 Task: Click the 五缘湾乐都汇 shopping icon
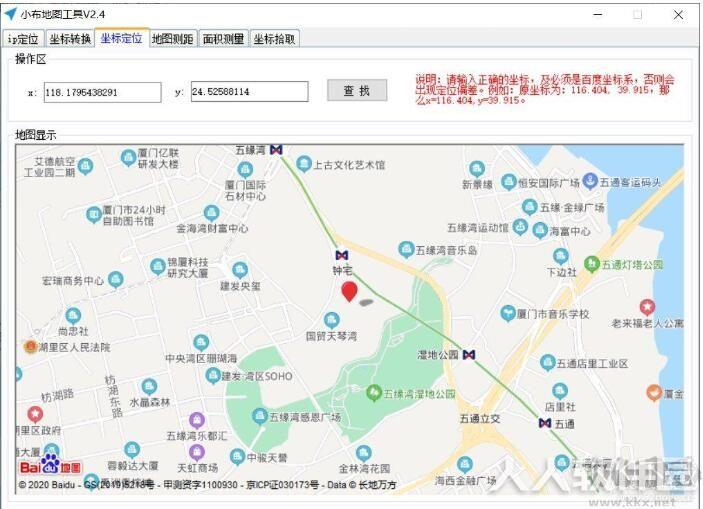pyautogui.click(x=197, y=420)
